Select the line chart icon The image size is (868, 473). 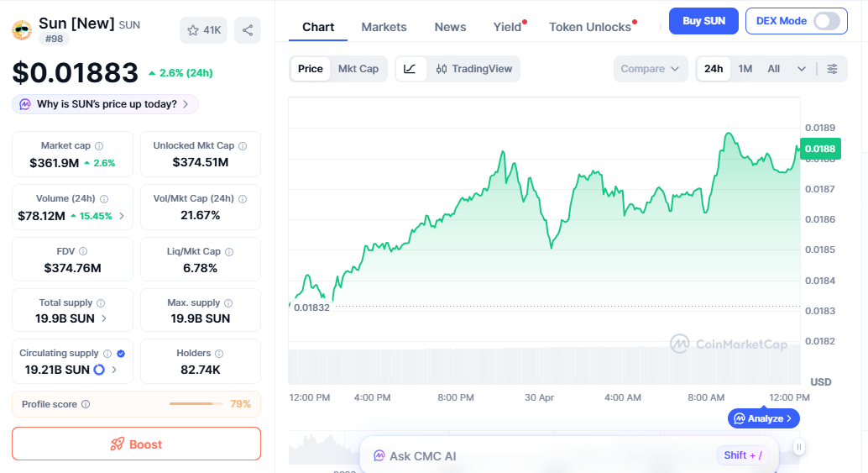410,69
